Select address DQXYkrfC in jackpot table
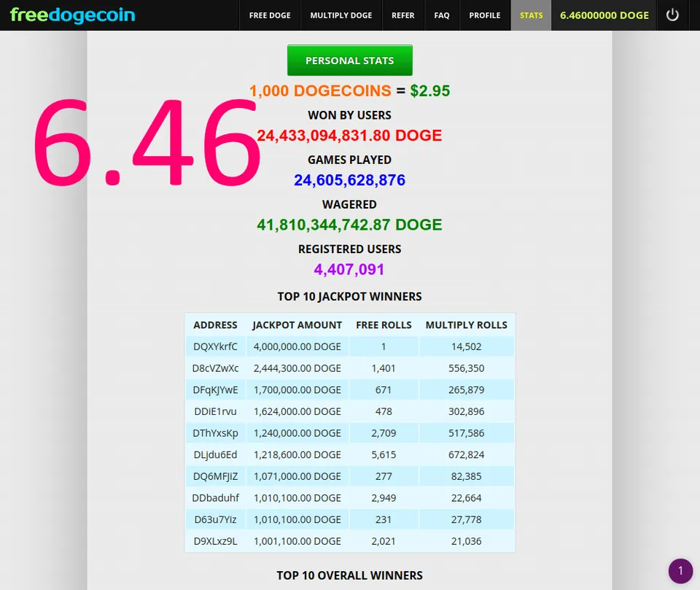 point(215,346)
